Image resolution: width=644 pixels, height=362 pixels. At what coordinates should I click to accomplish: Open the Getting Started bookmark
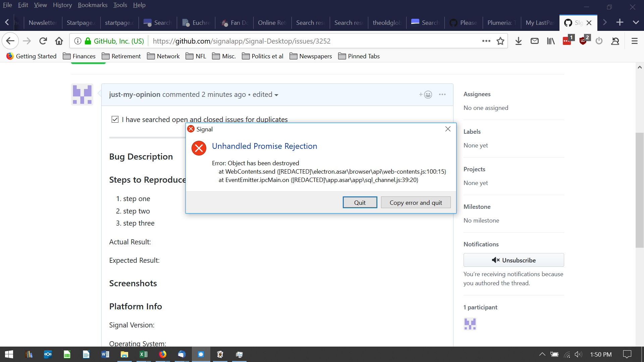coord(32,56)
